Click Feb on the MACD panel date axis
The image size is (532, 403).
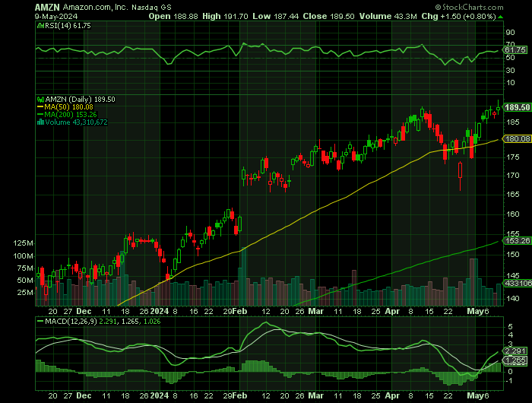240,396
